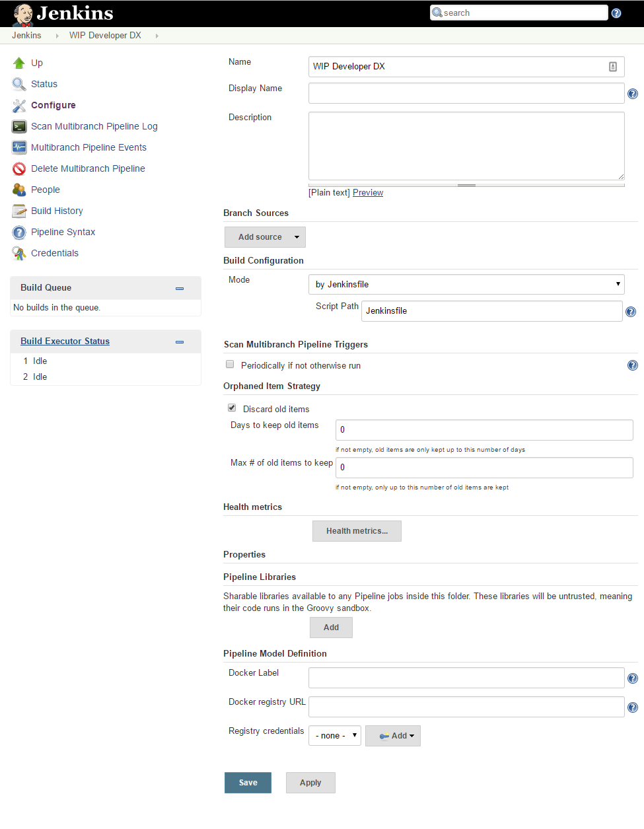This screenshot has height=829, width=644.
Task: Open help for Periodically if not otherwise run
Action: (633, 365)
